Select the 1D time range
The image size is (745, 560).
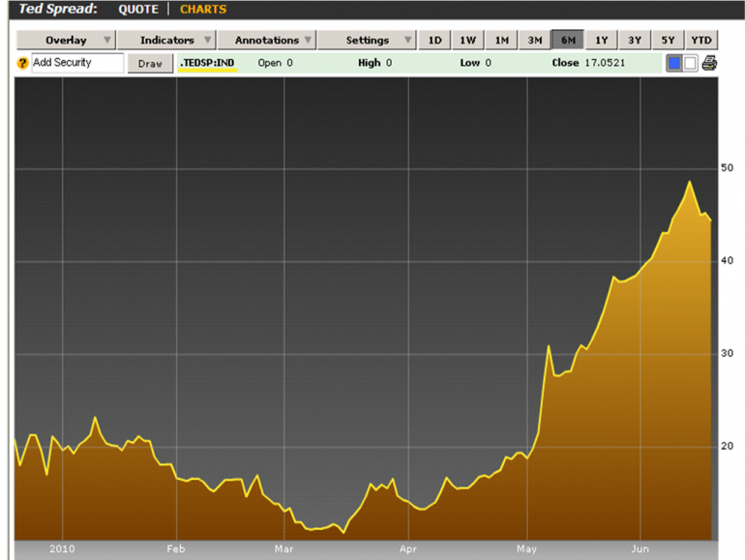434,40
